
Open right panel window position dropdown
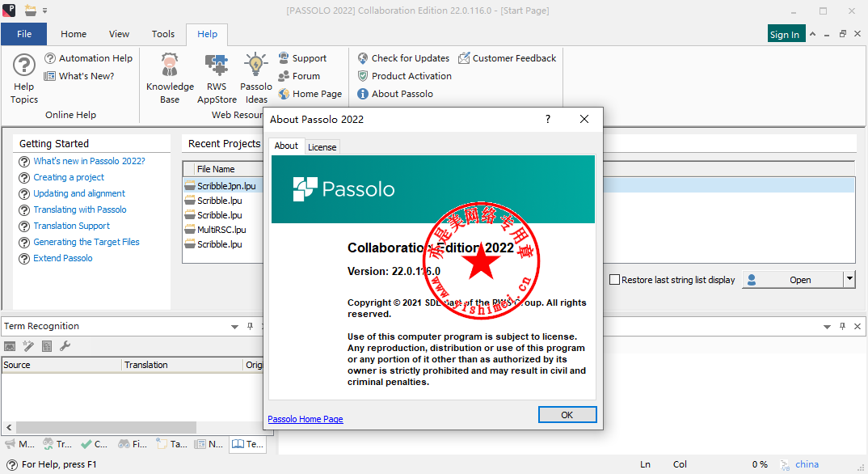(x=827, y=327)
